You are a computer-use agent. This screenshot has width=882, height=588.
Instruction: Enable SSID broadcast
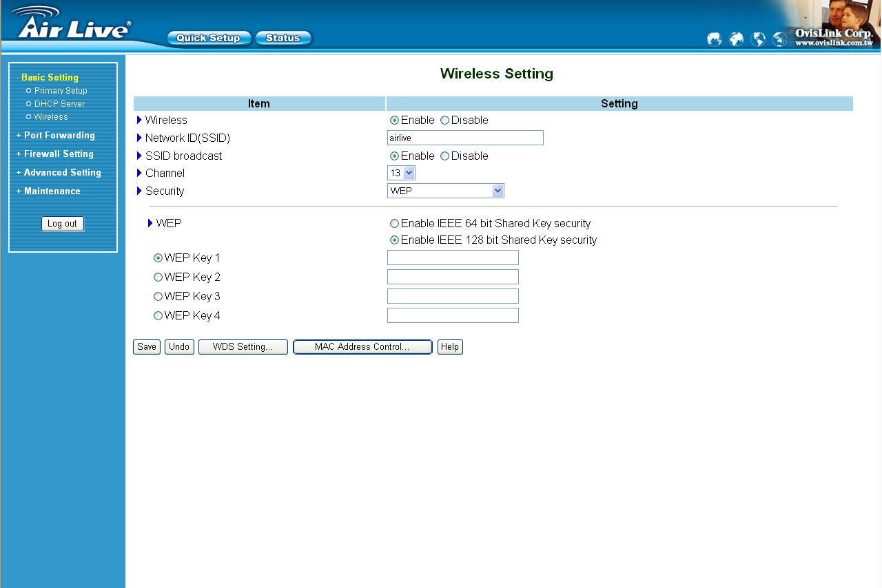(x=395, y=156)
